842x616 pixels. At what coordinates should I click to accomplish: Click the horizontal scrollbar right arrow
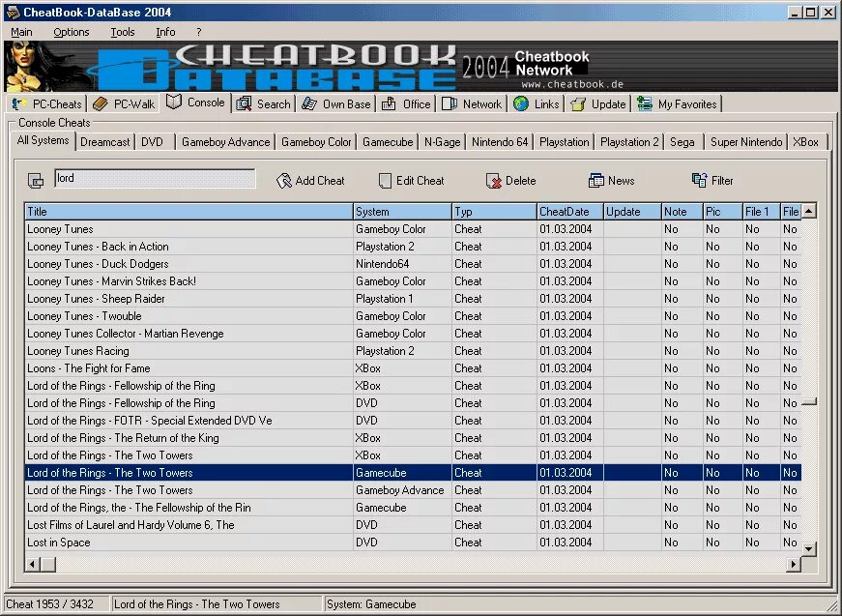coord(793,565)
